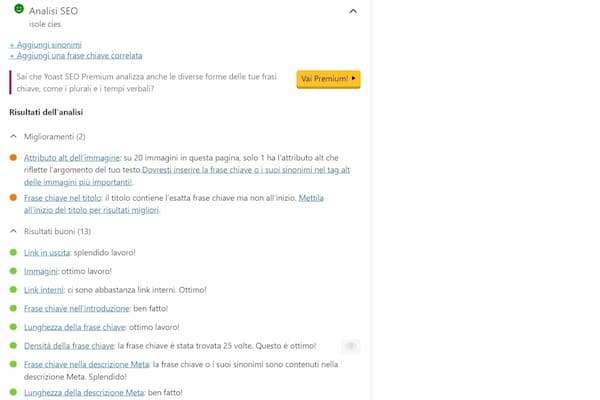
Task: Open Densità della frase chiave link
Action: 68,346
